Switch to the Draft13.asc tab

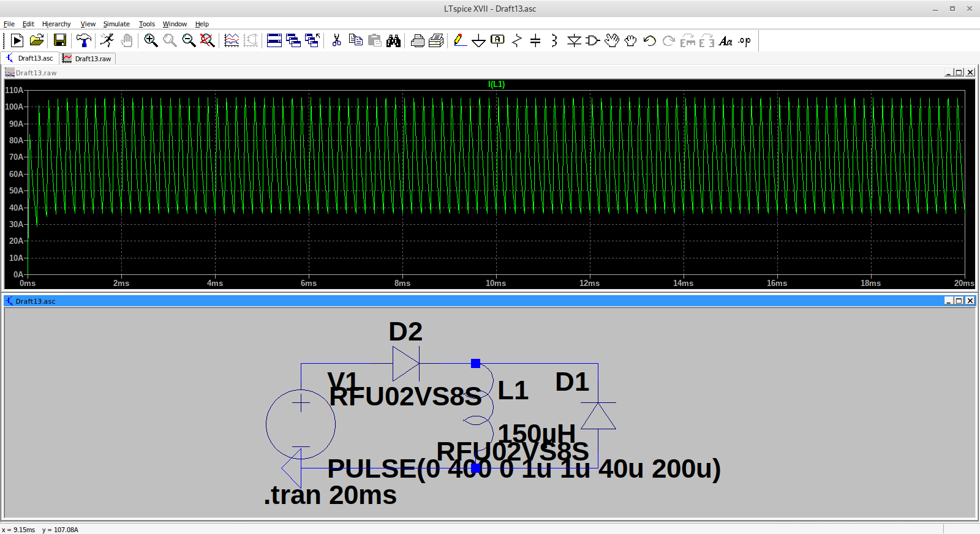tap(29, 58)
